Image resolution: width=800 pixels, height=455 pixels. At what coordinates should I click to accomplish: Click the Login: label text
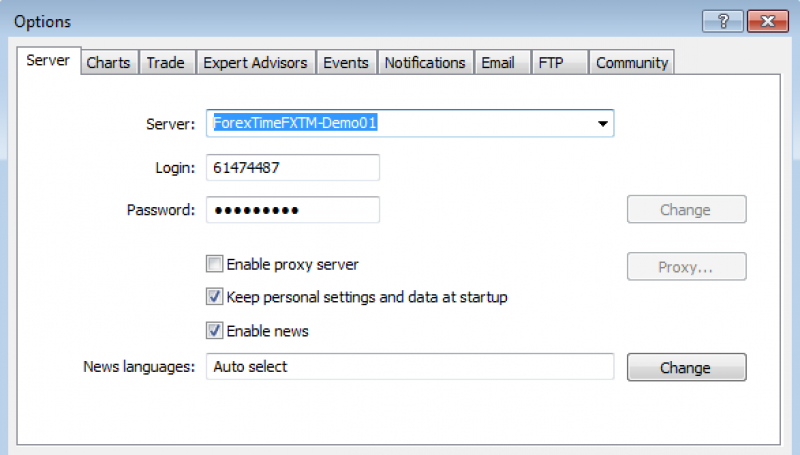pos(175,168)
